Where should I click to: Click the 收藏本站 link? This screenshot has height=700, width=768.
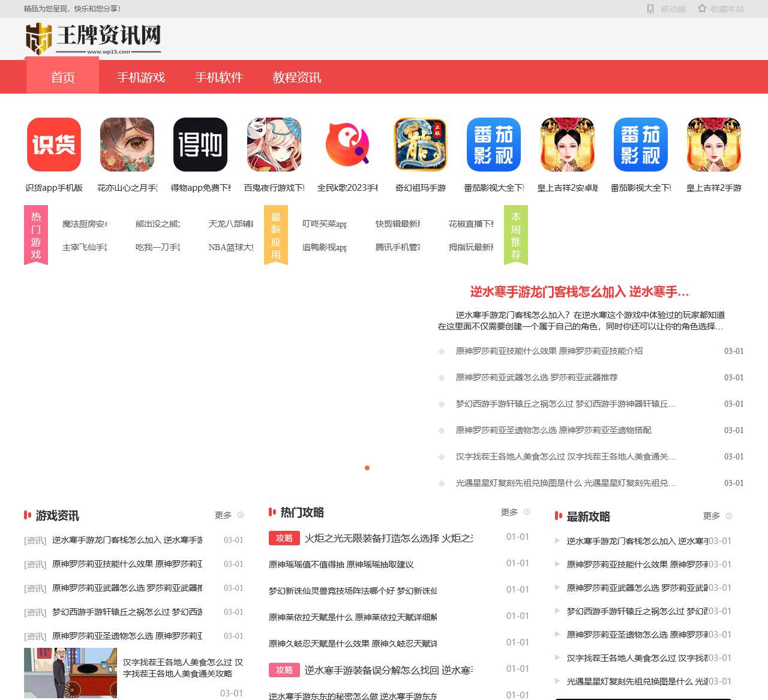tap(727, 9)
